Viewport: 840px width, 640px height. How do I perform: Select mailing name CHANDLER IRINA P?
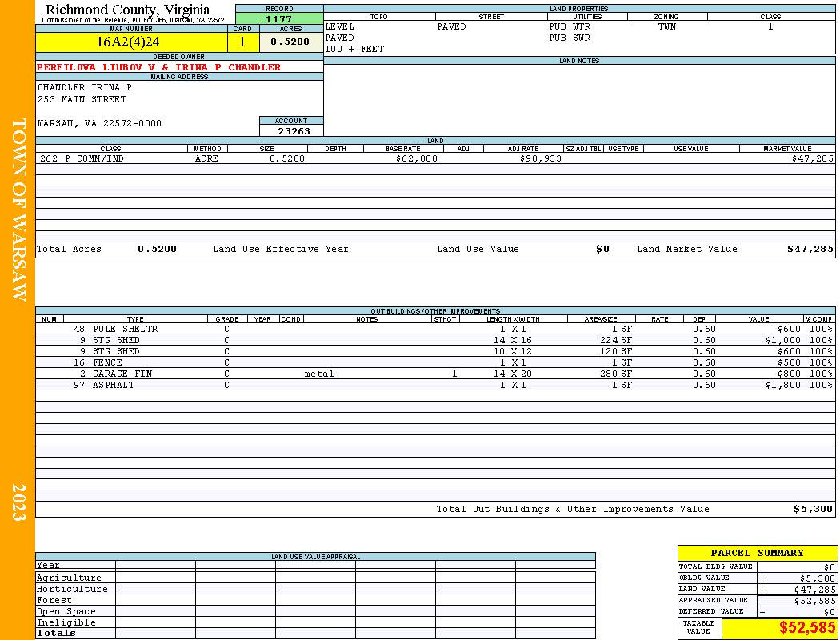(85, 87)
